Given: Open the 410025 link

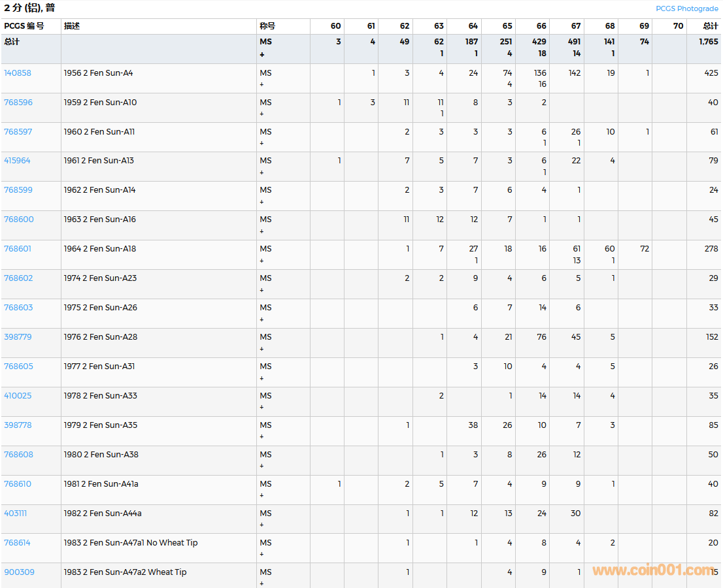Looking at the screenshot, I should (x=18, y=396).
